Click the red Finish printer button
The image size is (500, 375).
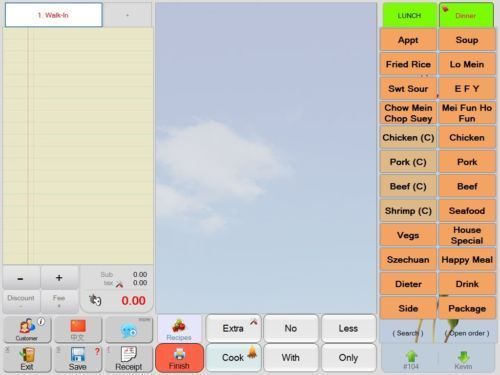click(179, 358)
